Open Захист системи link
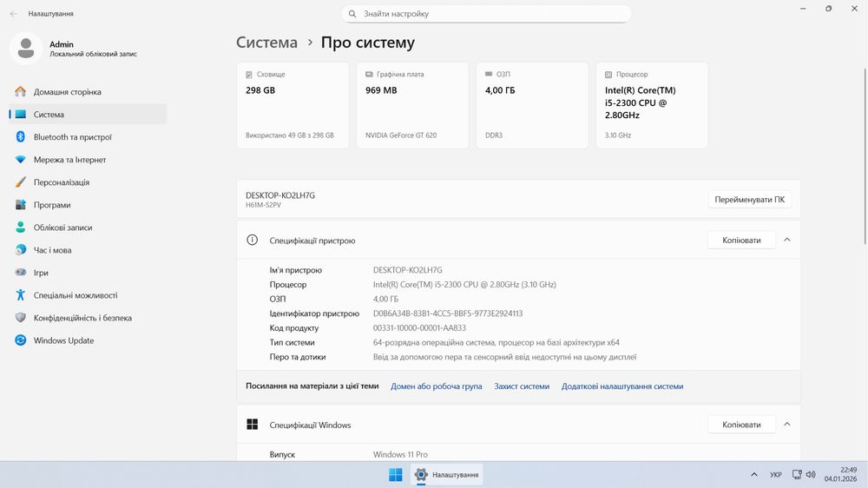The width and height of the screenshot is (868, 488). pyautogui.click(x=522, y=386)
